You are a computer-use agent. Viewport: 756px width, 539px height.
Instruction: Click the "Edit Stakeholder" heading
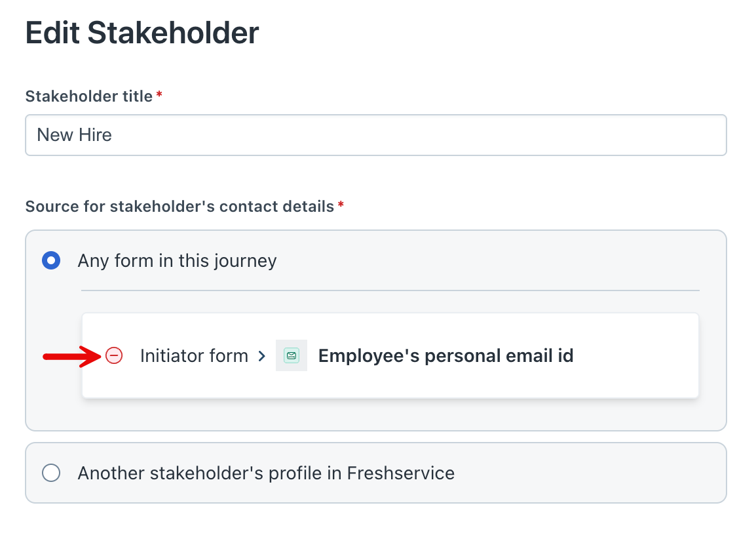(142, 33)
